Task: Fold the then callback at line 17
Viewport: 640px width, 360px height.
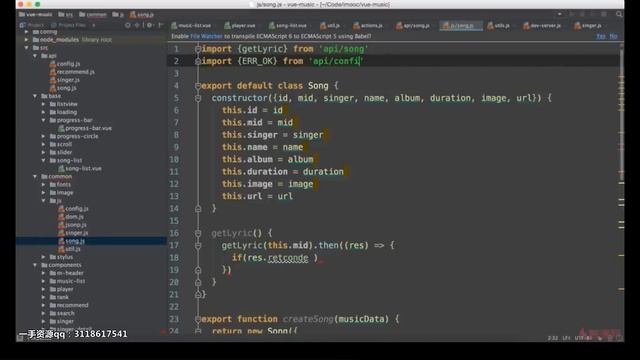Action: click(x=198, y=245)
